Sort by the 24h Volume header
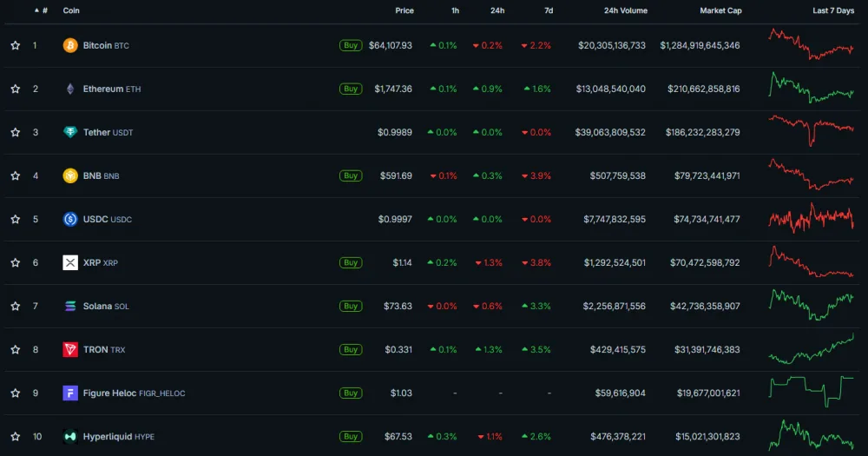The height and width of the screenshot is (456, 868). [626, 10]
